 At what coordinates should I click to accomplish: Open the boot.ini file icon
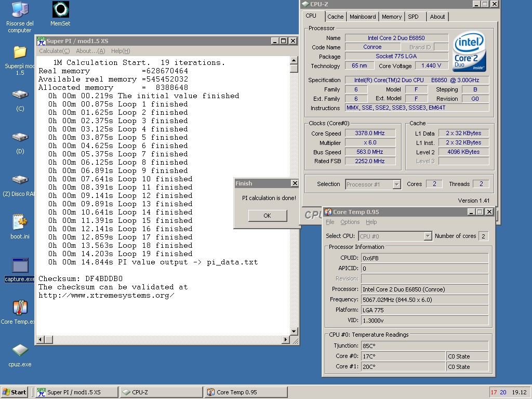pos(20,227)
